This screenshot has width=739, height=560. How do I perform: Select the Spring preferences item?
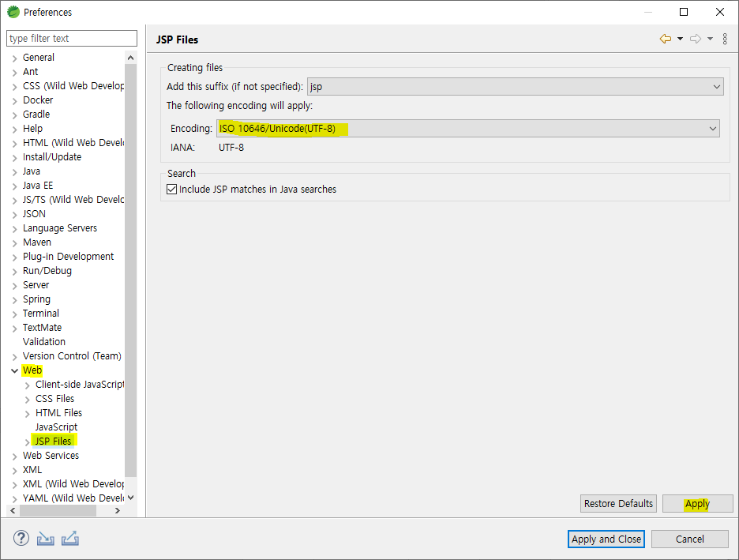pyautogui.click(x=36, y=299)
